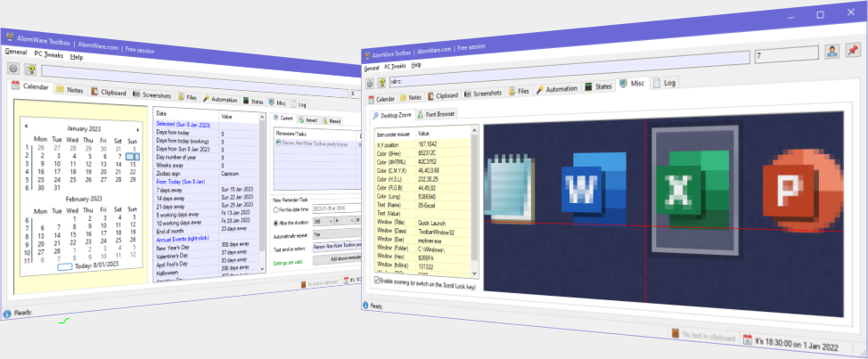The height and width of the screenshot is (359, 868).
Task: Click the zoomed Notepad icon in preview
Action: click(509, 190)
